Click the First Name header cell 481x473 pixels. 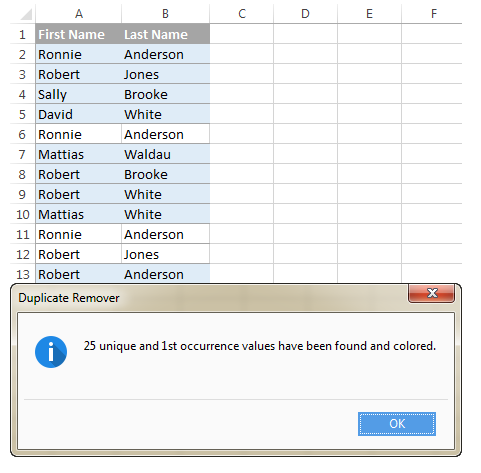(79, 34)
